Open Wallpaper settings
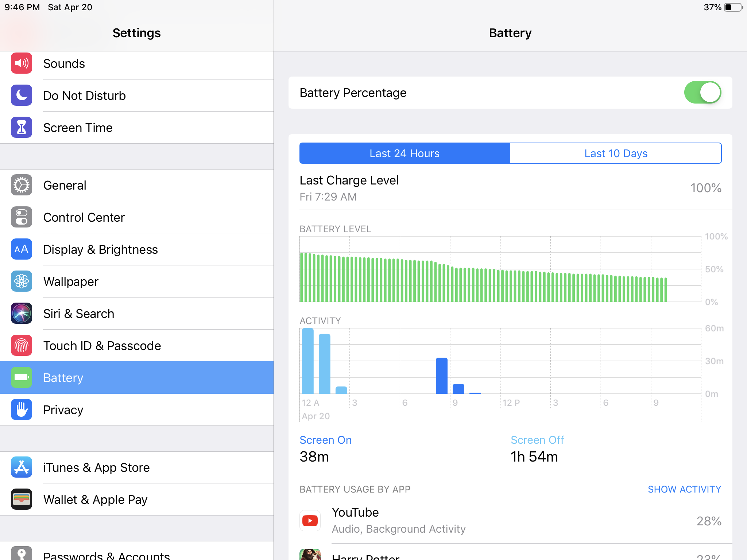The image size is (747, 560). [x=137, y=281]
